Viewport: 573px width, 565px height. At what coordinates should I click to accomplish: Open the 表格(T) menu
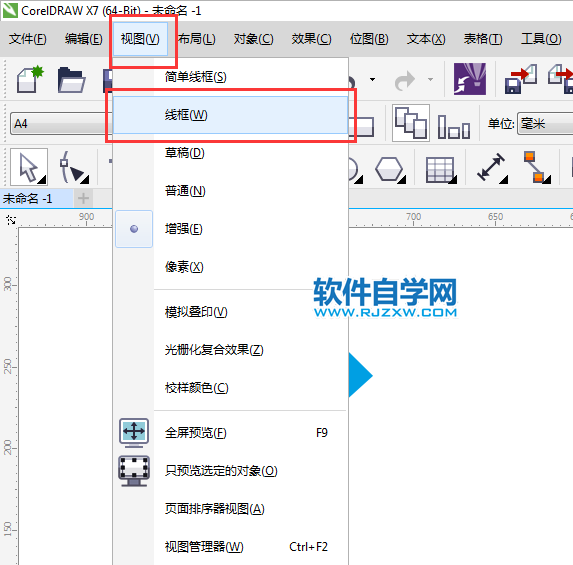click(483, 39)
